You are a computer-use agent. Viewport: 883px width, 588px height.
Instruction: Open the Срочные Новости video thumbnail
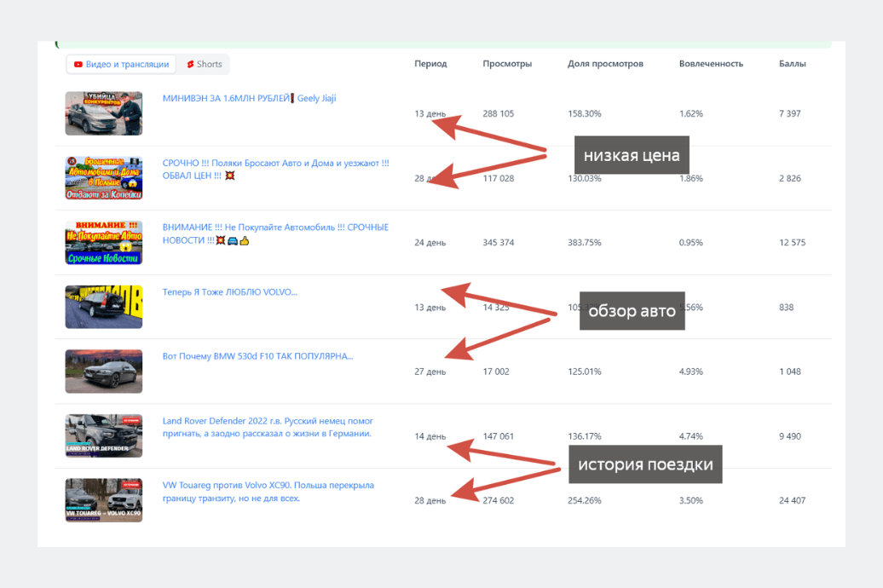point(104,243)
